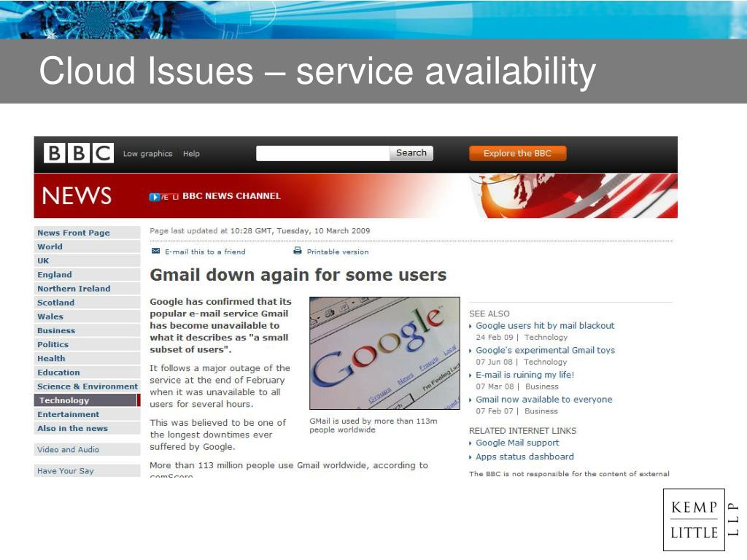Click the Search button
This screenshot has width=747, height=560.
[x=411, y=153]
